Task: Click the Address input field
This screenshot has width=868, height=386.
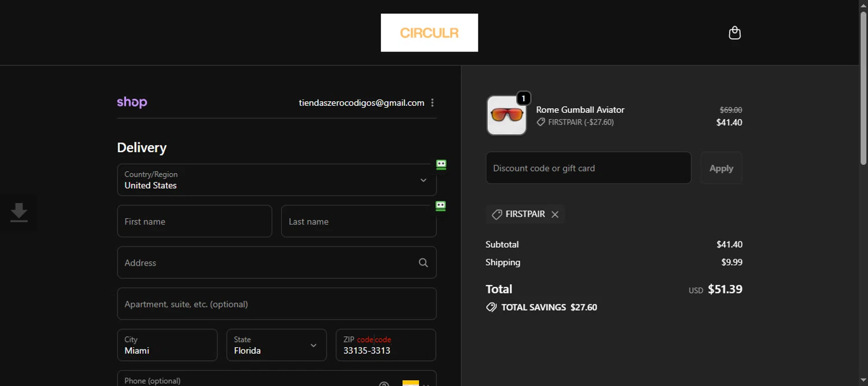Action: pos(277,263)
